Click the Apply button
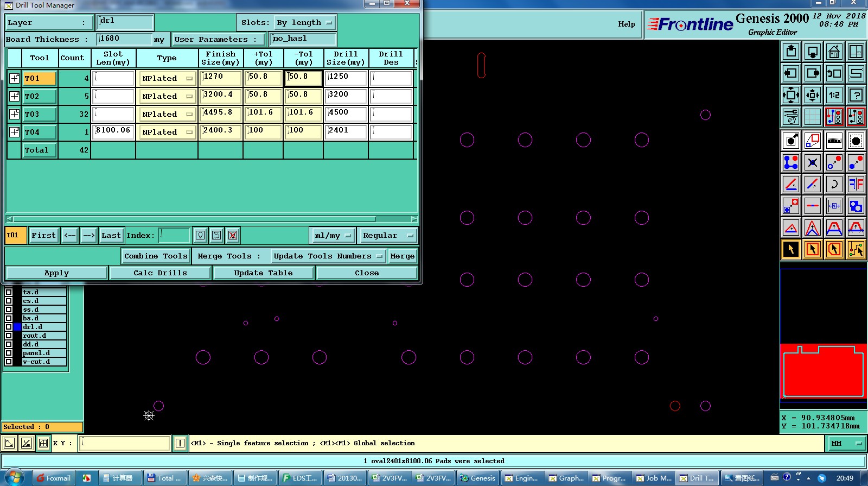The height and width of the screenshot is (486, 868). pyautogui.click(x=56, y=273)
